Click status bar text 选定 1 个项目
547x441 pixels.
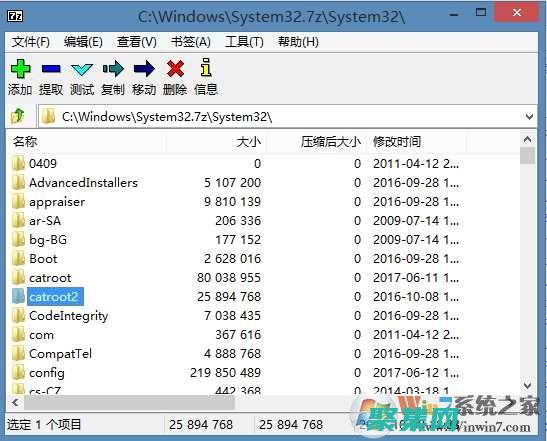44,424
